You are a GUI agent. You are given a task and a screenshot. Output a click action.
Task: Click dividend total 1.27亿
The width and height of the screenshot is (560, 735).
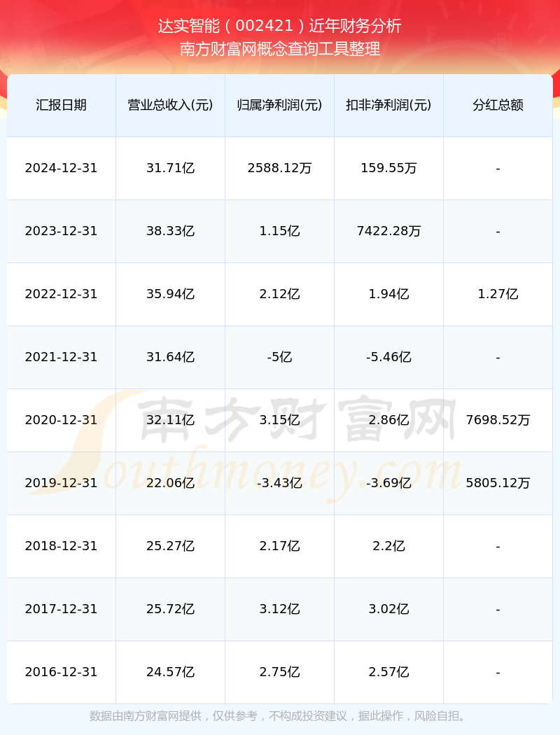(x=498, y=294)
